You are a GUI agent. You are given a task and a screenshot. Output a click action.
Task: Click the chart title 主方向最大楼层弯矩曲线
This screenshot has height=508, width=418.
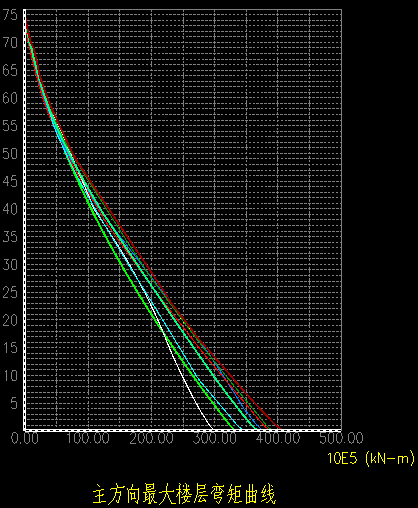[x=184, y=494]
